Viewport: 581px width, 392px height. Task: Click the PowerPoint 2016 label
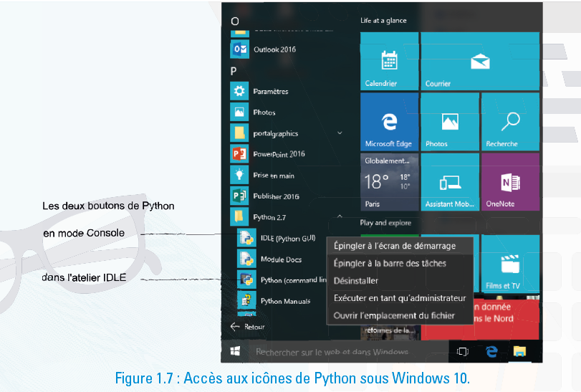coord(279,154)
